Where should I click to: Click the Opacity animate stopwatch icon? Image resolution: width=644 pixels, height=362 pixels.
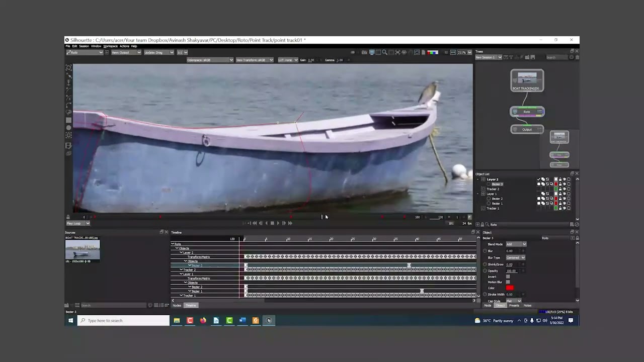pos(485,270)
